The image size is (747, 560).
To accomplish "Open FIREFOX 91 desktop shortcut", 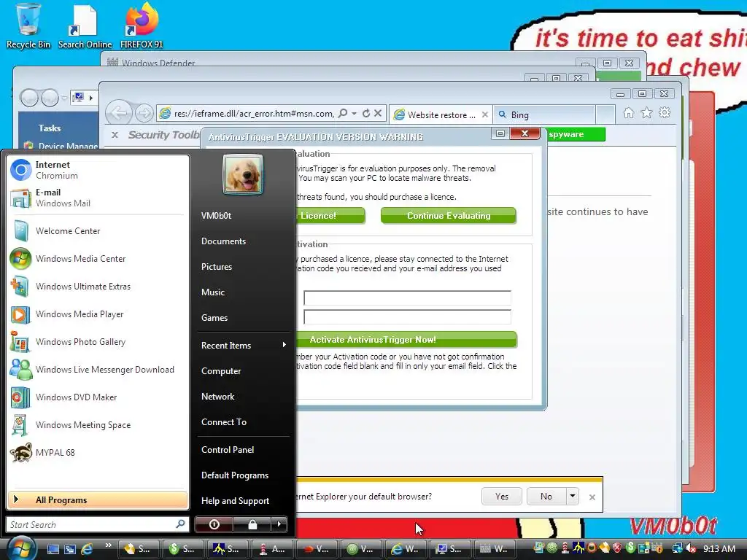I will coord(142,26).
